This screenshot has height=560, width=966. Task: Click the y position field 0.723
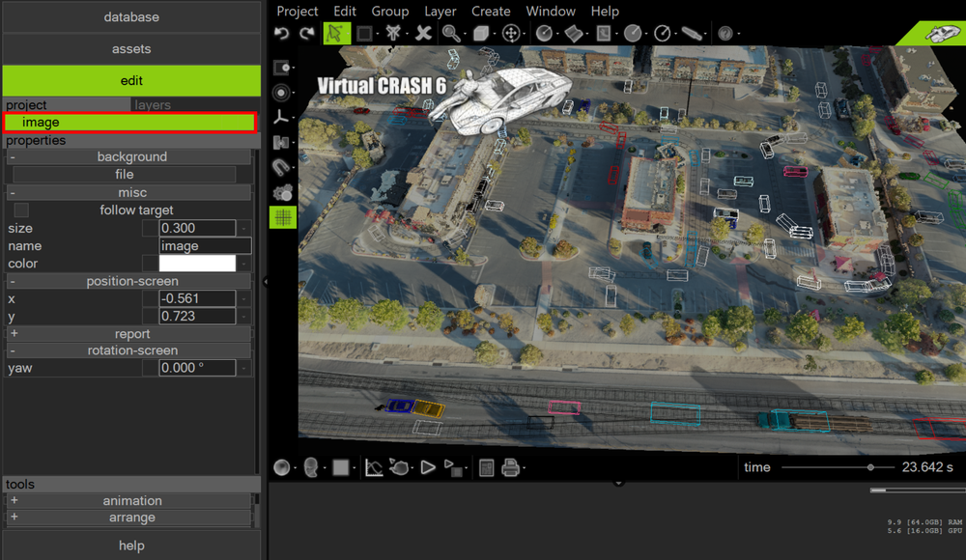[x=197, y=316]
